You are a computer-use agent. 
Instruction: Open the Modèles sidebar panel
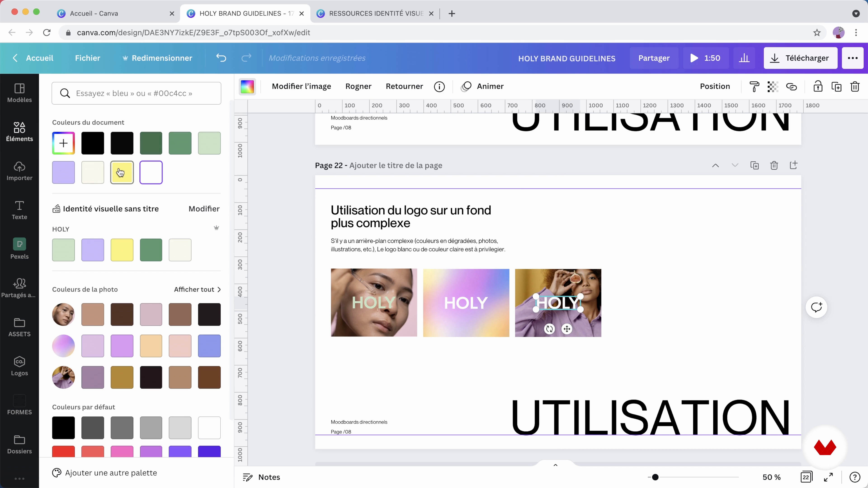click(x=19, y=93)
